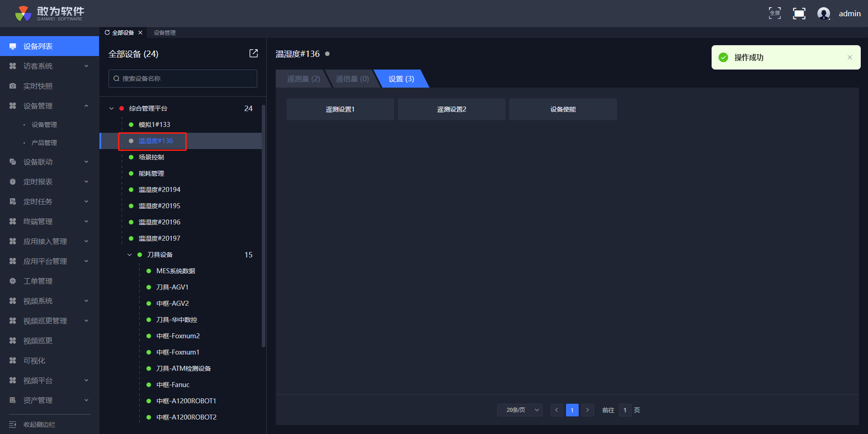Click the 定时任务 sidebar icon

pyautogui.click(x=13, y=201)
